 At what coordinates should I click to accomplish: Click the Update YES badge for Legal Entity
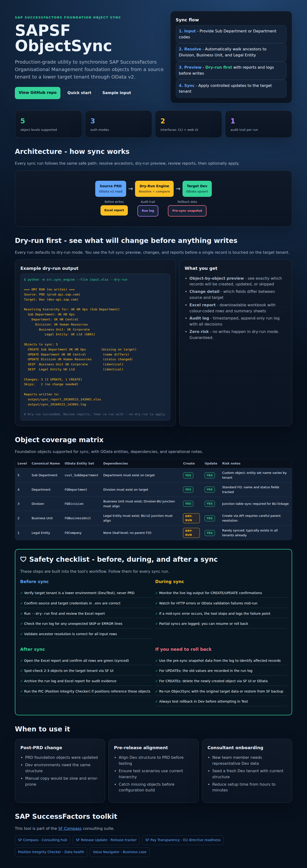coord(210,533)
